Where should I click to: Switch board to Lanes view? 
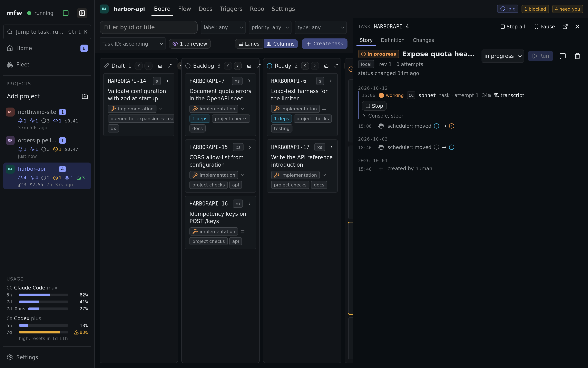249,44
